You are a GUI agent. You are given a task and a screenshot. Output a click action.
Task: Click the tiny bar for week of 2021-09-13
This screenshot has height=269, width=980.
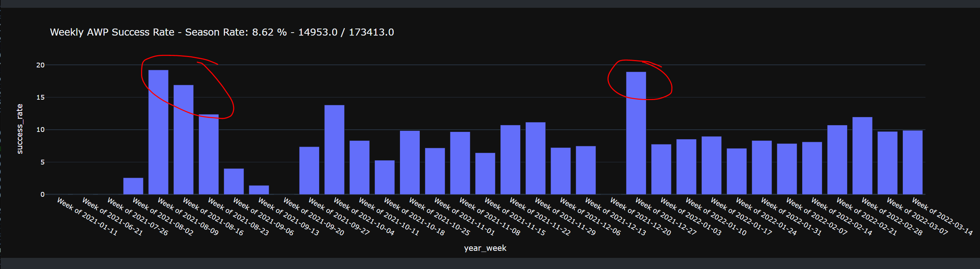click(x=259, y=190)
